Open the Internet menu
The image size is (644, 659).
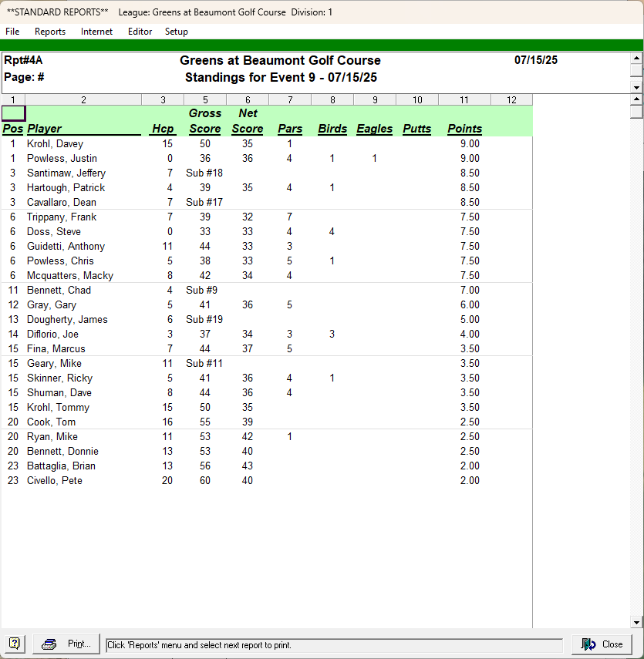point(96,32)
